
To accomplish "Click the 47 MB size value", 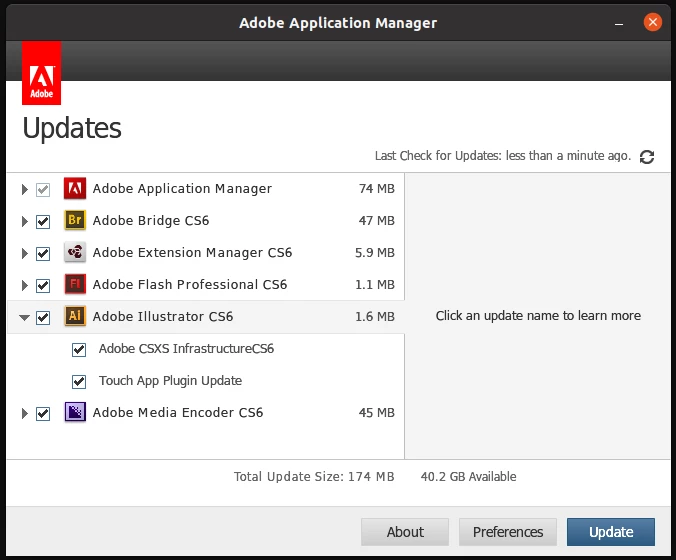I will 376,221.
